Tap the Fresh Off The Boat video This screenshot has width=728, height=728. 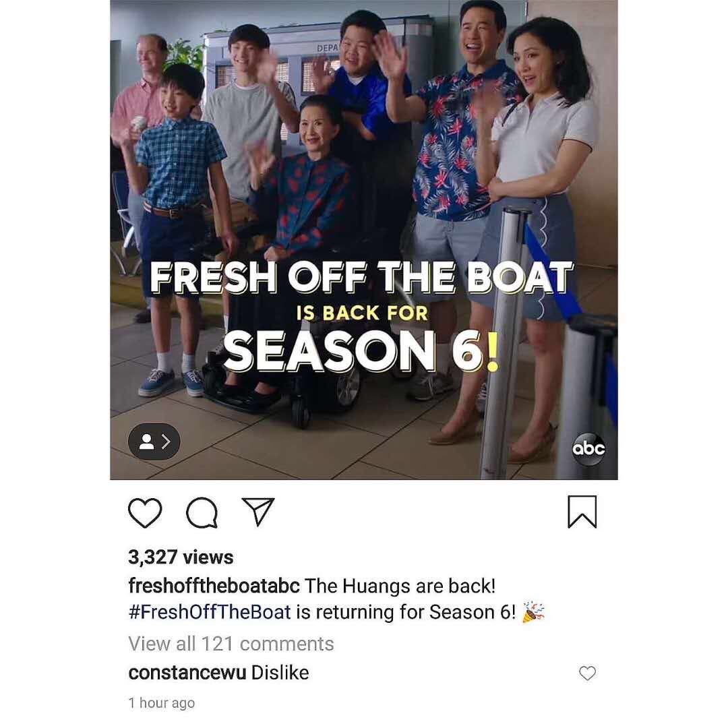click(363, 239)
